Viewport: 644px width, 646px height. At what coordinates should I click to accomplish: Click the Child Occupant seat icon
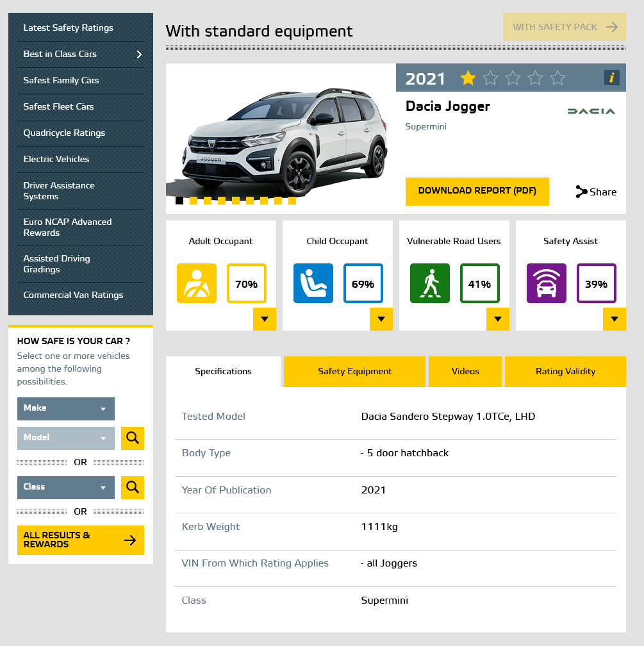[x=313, y=283]
